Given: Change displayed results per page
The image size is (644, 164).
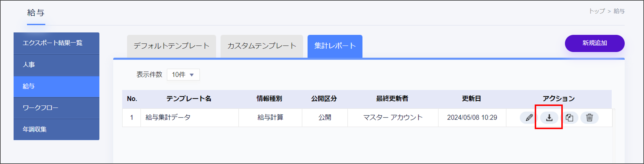Looking at the screenshot, I should (x=183, y=74).
